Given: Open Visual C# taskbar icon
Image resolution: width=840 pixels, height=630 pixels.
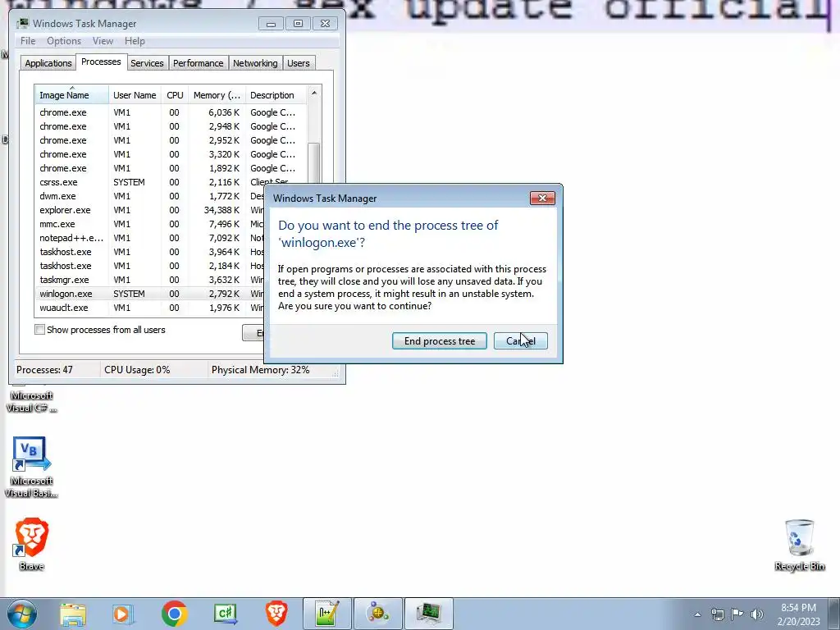Looking at the screenshot, I should 225,614.
